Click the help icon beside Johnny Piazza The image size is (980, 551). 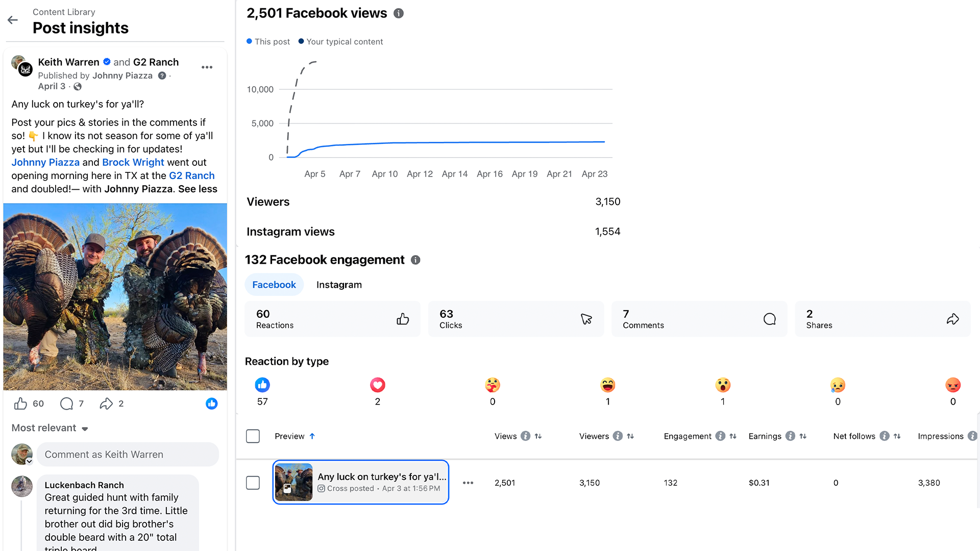coord(162,76)
